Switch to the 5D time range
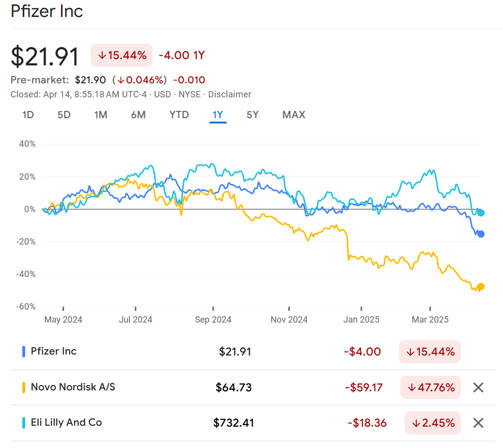 pos(64,115)
